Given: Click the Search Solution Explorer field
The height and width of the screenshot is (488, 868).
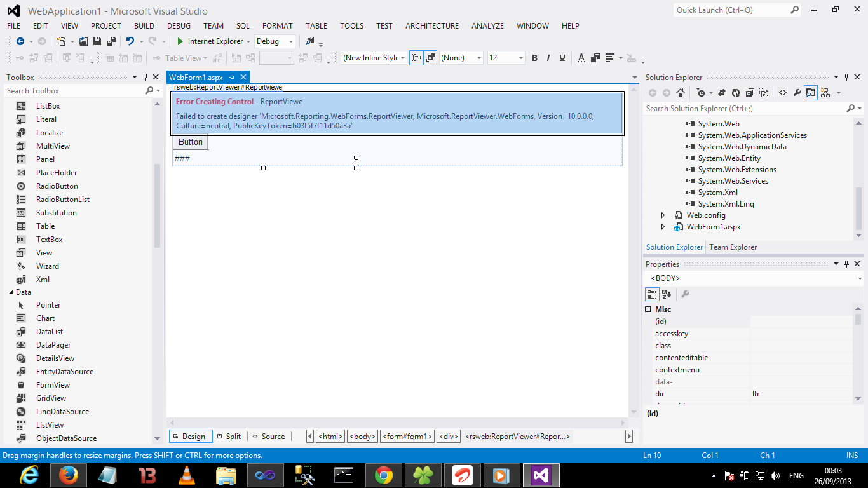Looking at the screenshot, I should (745, 109).
